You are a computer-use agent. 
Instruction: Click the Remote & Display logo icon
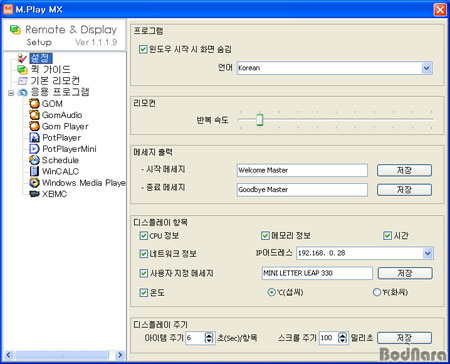[x=15, y=29]
